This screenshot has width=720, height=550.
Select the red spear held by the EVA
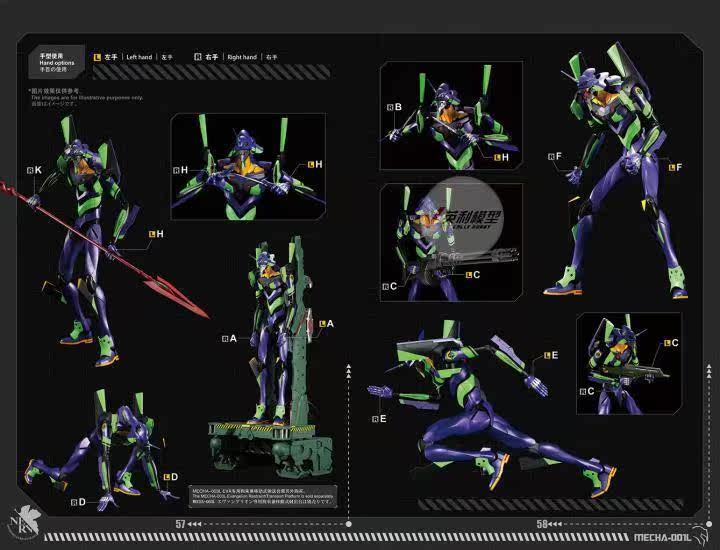[x=105, y=250]
